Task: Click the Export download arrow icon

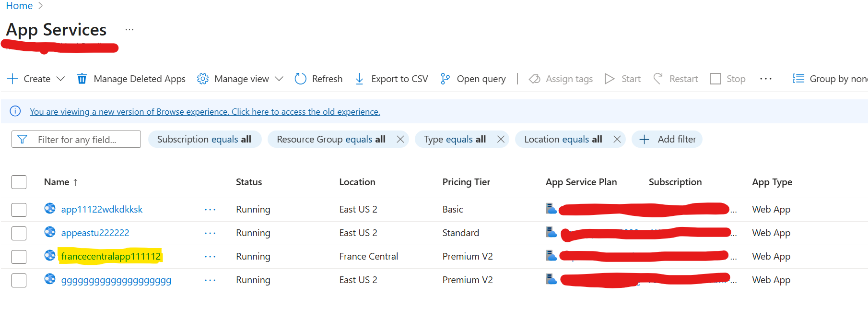Action: [x=359, y=79]
